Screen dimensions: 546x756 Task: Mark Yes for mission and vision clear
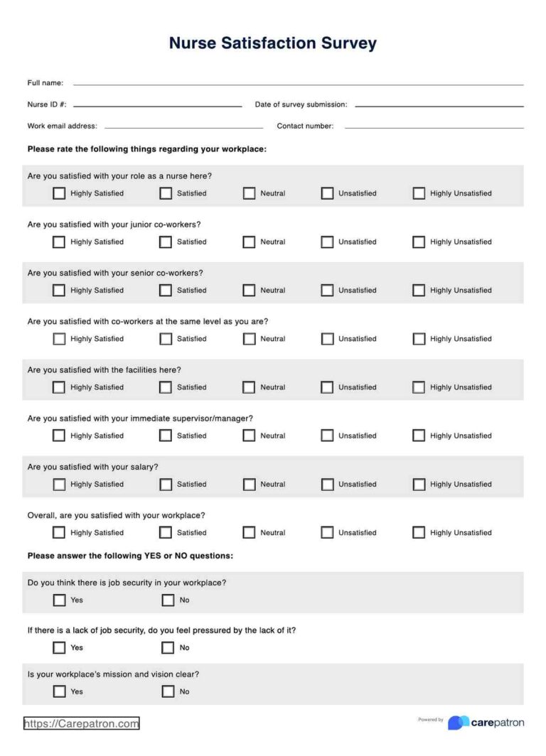point(59,691)
